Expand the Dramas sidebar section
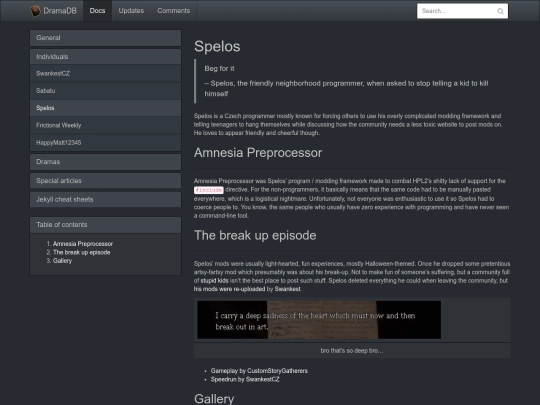 pyautogui.click(x=105, y=162)
